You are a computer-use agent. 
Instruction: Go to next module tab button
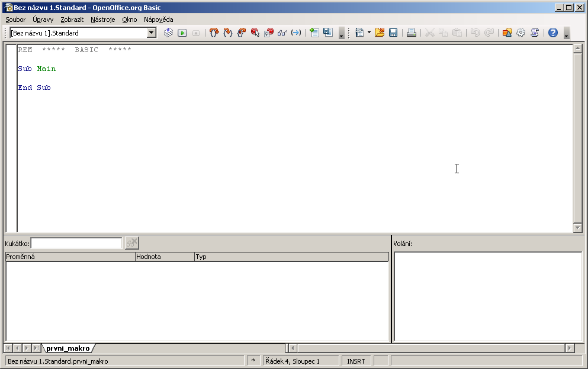coord(27,348)
